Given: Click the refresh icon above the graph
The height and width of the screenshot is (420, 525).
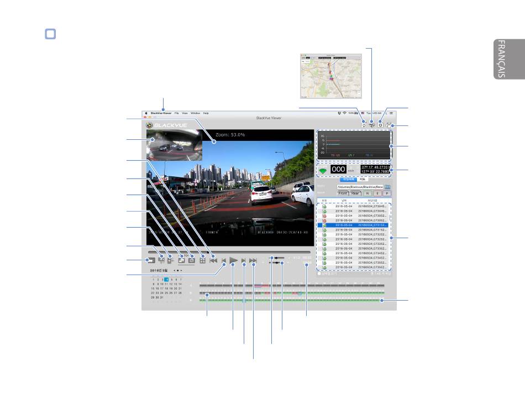Looking at the screenshot, I should point(364,125).
